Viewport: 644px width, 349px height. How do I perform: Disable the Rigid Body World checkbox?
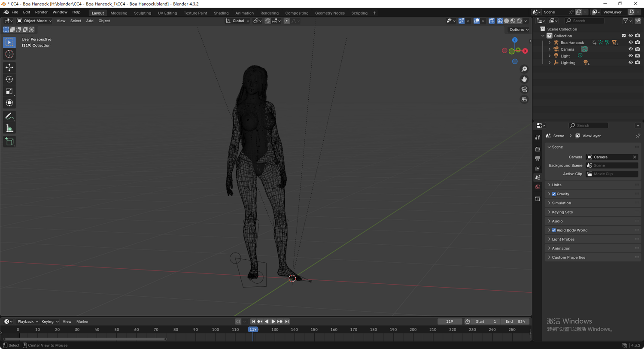(x=554, y=231)
